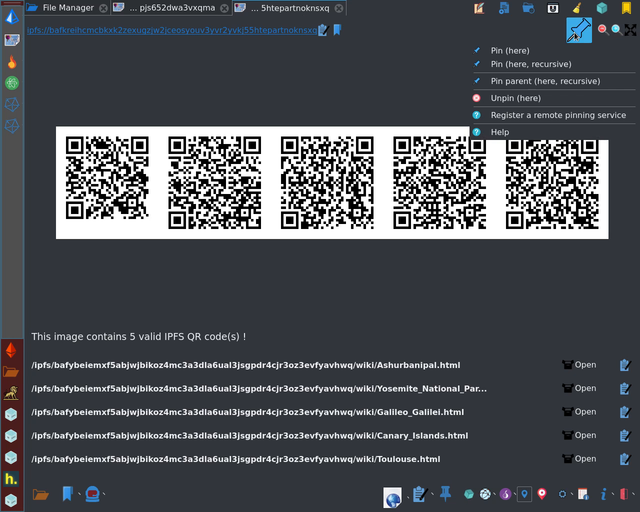Click the face window icon in the top toolbar

[553, 8]
